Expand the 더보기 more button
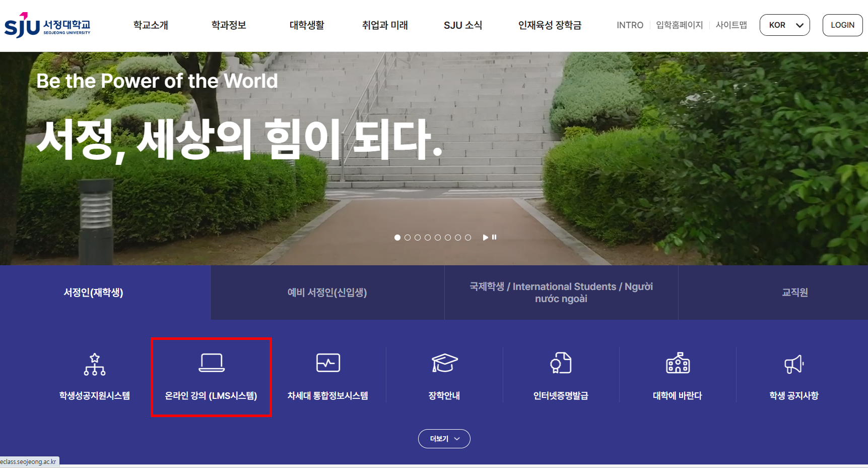 coord(444,439)
